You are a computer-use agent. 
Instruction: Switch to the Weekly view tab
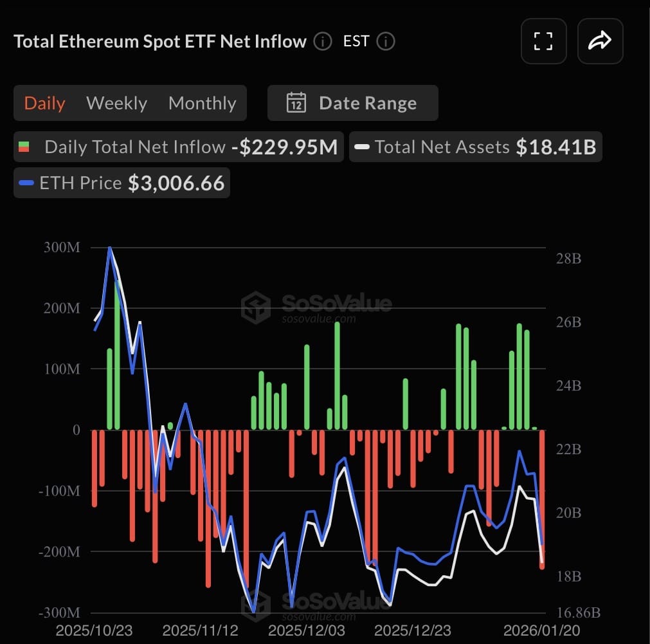pyautogui.click(x=116, y=103)
